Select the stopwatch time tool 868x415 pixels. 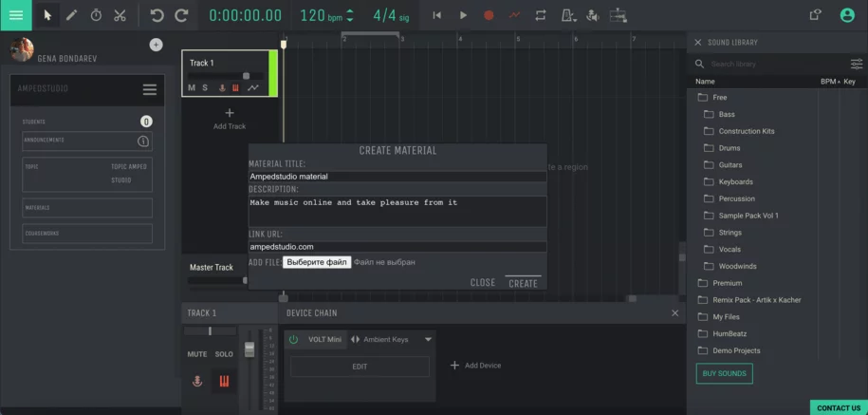pos(96,15)
